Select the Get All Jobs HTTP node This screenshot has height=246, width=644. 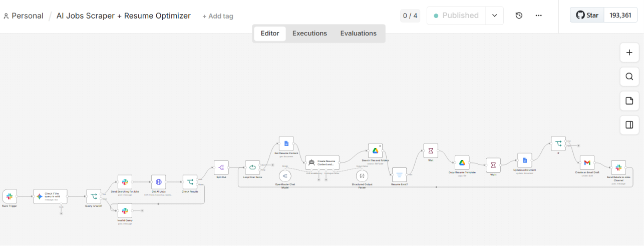(159, 182)
